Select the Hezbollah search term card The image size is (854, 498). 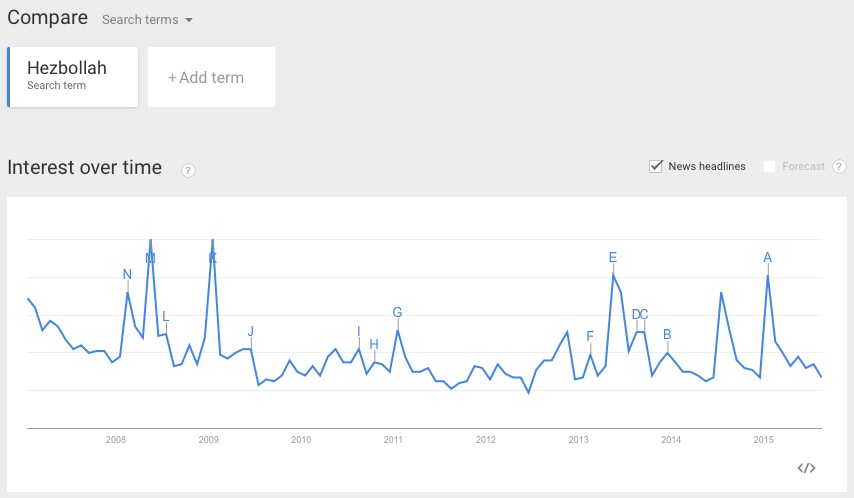[73, 77]
